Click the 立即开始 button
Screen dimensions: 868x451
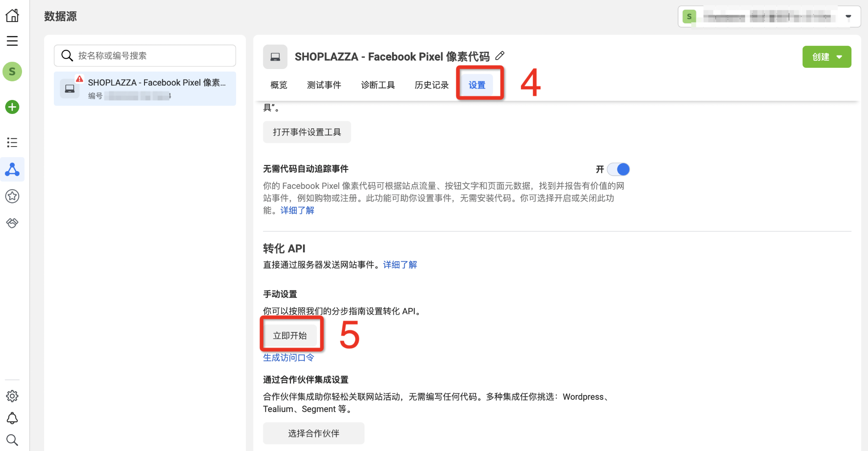290,335
